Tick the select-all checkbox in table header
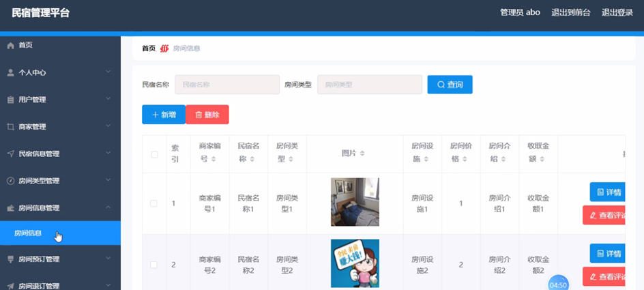The height and width of the screenshot is (290, 644). [154, 154]
